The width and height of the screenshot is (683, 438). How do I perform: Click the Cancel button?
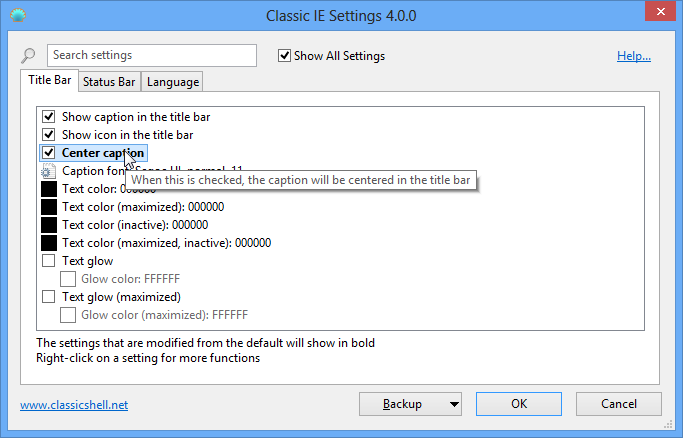(x=619, y=404)
